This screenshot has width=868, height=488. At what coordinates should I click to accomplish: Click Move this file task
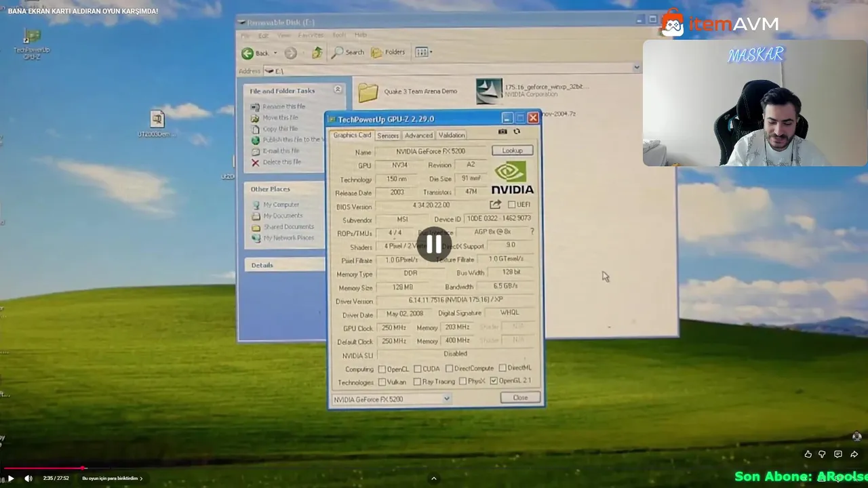point(275,117)
